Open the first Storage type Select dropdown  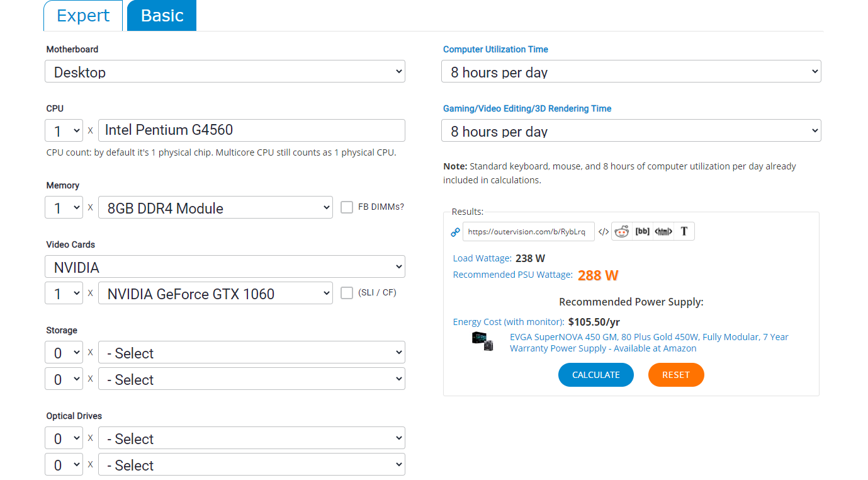point(252,352)
